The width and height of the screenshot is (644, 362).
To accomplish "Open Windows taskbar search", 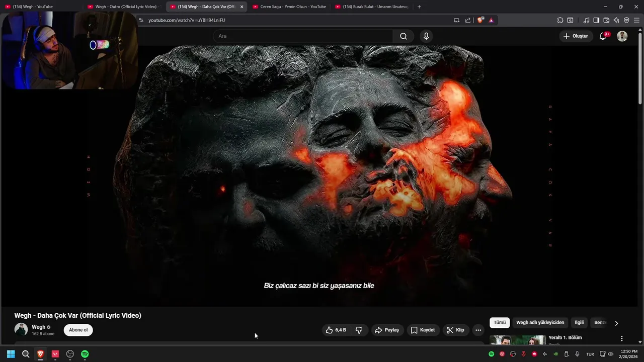I will (x=26, y=354).
